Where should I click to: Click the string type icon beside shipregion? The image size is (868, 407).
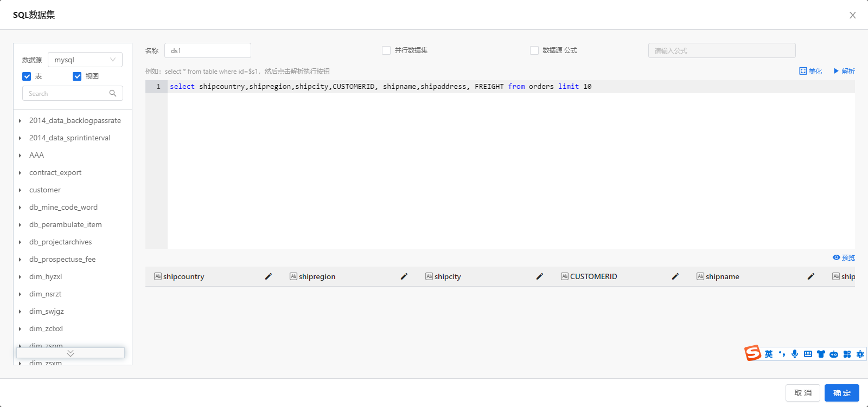[293, 276]
